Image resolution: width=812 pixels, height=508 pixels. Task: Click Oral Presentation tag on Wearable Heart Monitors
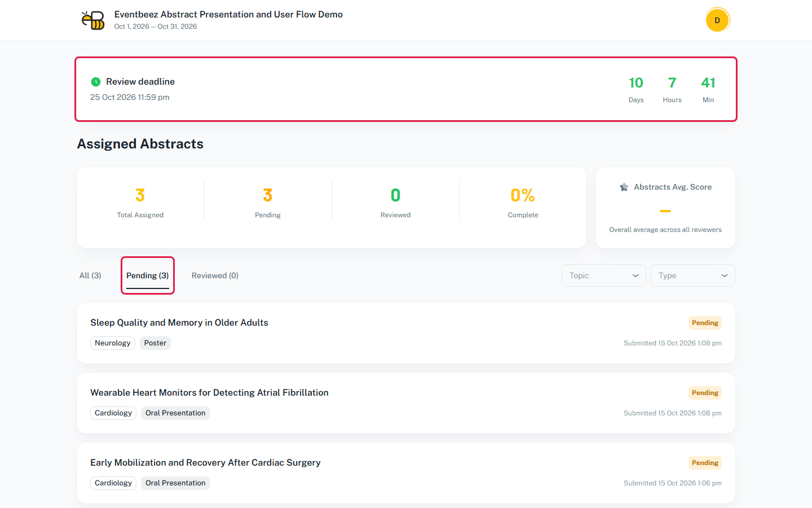tap(175, 413)
